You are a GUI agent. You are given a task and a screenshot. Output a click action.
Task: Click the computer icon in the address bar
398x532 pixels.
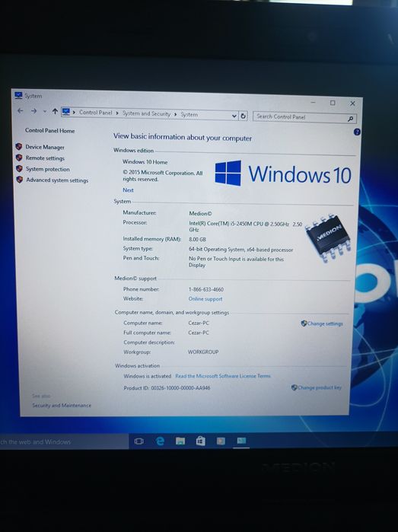[66, 112]
